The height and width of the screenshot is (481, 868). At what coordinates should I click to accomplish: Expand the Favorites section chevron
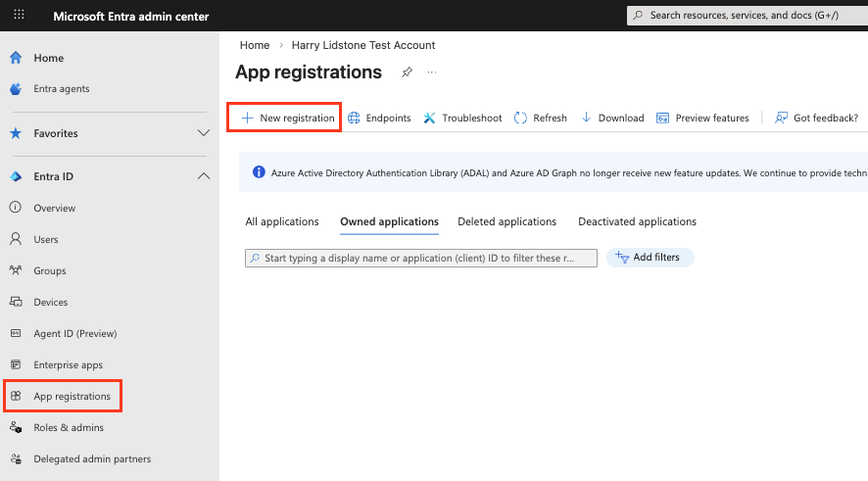point(204,133)
